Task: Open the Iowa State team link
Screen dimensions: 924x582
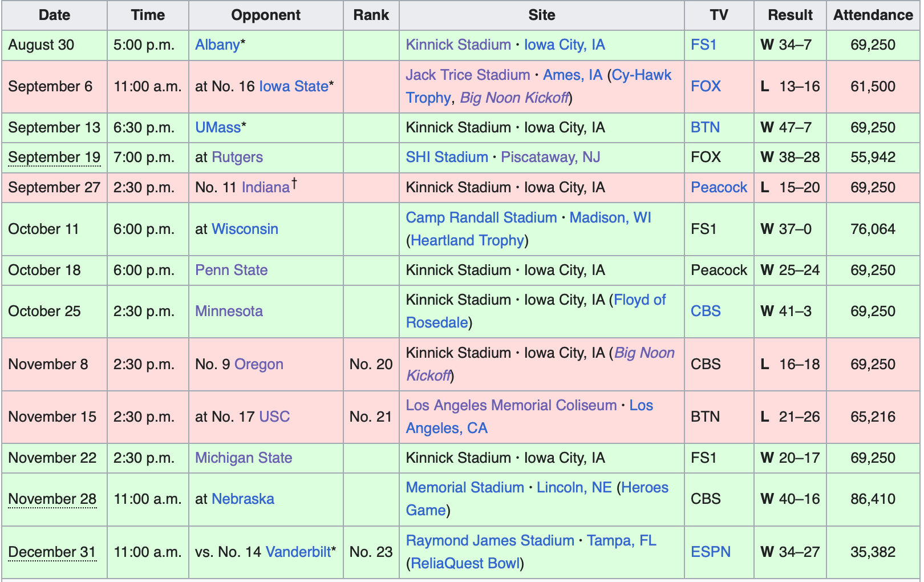Action: tap(294, 87)
